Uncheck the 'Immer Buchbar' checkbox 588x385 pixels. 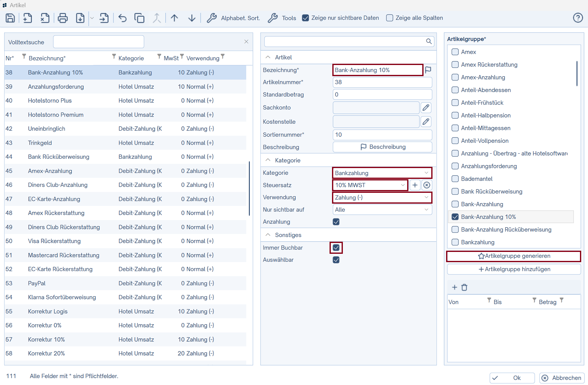click(336, 248)
